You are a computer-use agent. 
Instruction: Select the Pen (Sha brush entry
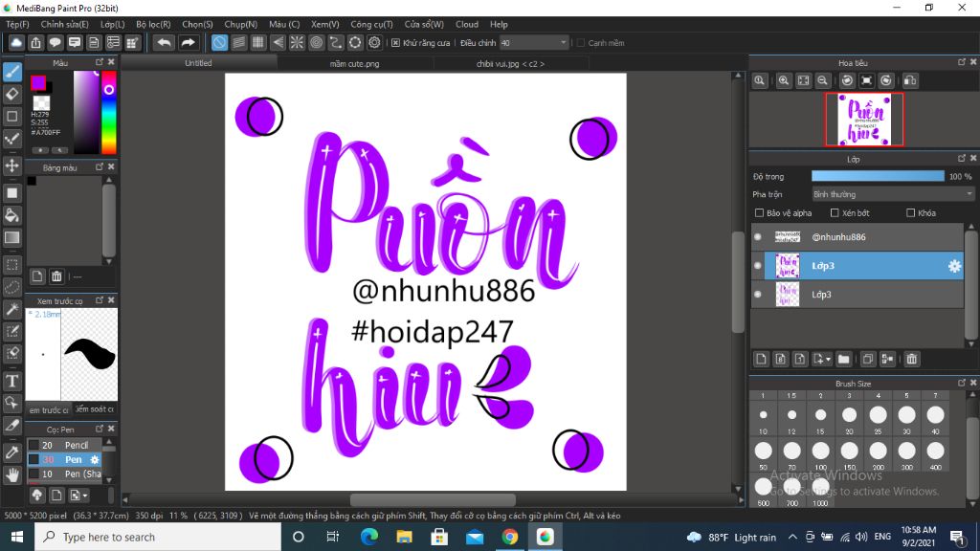pyautogui.click(x=64, y=474)
